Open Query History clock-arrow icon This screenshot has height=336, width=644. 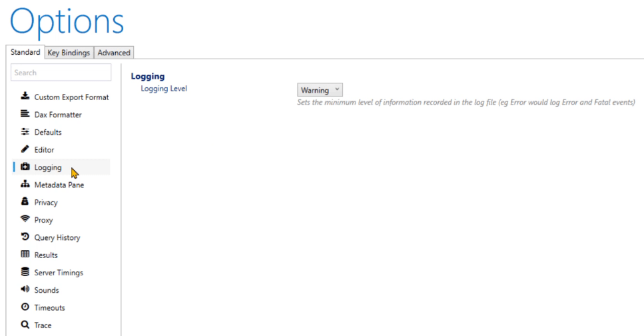pos(25,237)
